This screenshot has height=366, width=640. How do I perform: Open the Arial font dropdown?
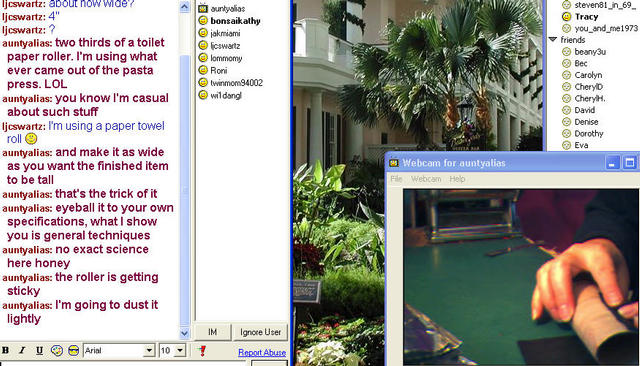pos(119,350)
